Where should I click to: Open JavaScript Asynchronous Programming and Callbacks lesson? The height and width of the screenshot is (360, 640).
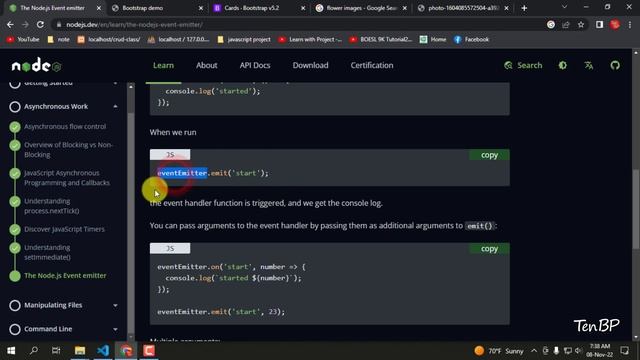pos(67,178)
